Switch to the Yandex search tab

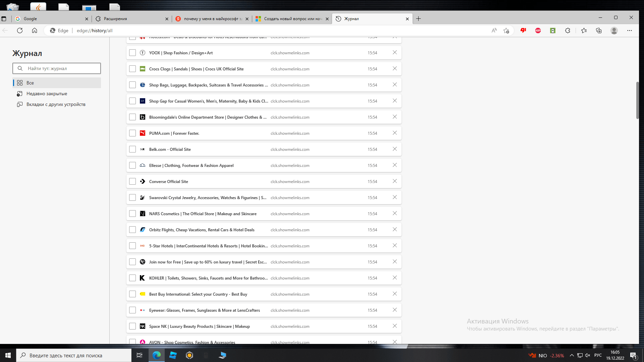tap(211, 19)
